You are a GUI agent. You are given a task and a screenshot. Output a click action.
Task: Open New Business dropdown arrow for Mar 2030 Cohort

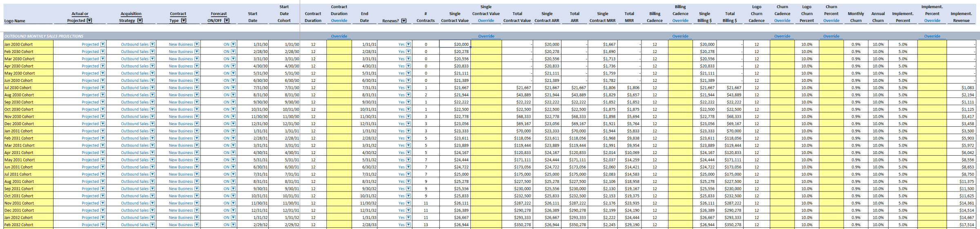(x=197, y=59)
